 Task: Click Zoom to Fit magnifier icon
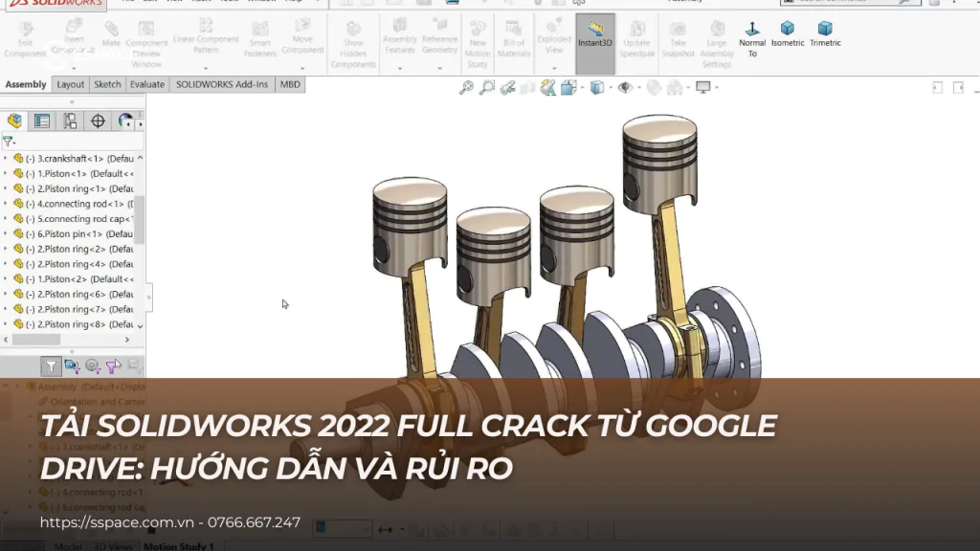(x=466, y=87)
